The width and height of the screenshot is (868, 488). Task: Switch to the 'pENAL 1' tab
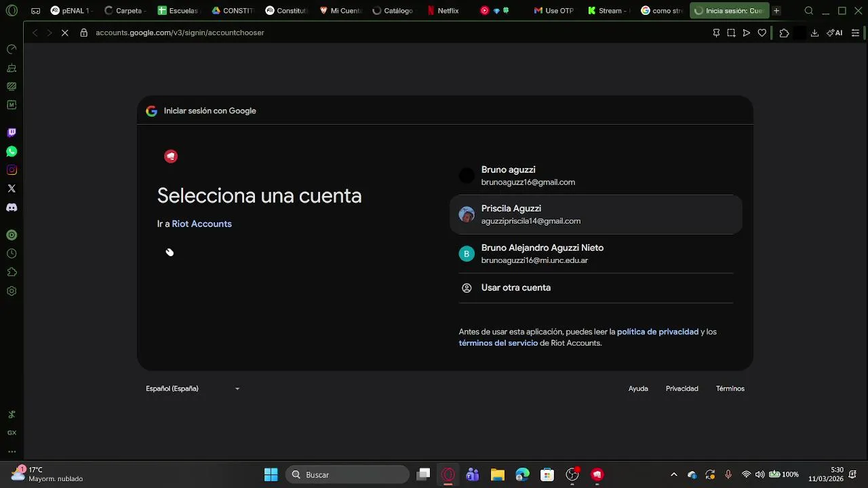(71, 11)
